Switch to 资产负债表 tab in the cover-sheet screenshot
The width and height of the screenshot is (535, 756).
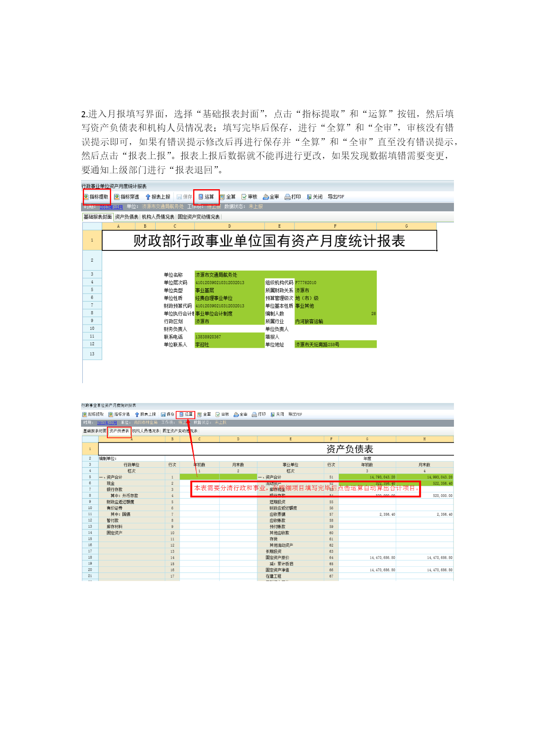(x=127, y=217)
